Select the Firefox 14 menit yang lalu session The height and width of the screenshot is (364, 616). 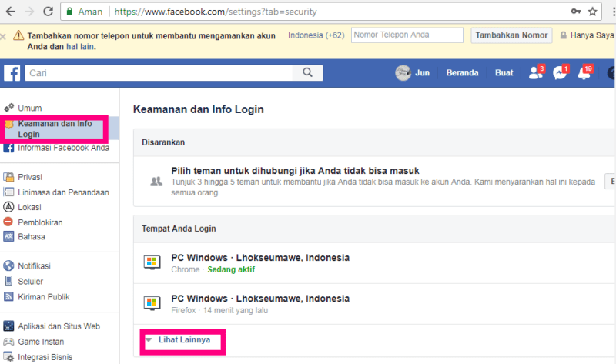click(374, 304)
